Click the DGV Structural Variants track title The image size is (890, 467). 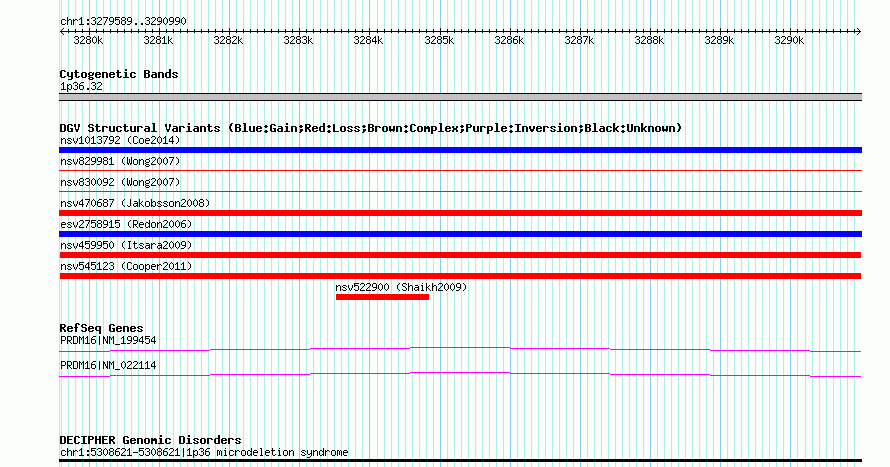(371, 128)
